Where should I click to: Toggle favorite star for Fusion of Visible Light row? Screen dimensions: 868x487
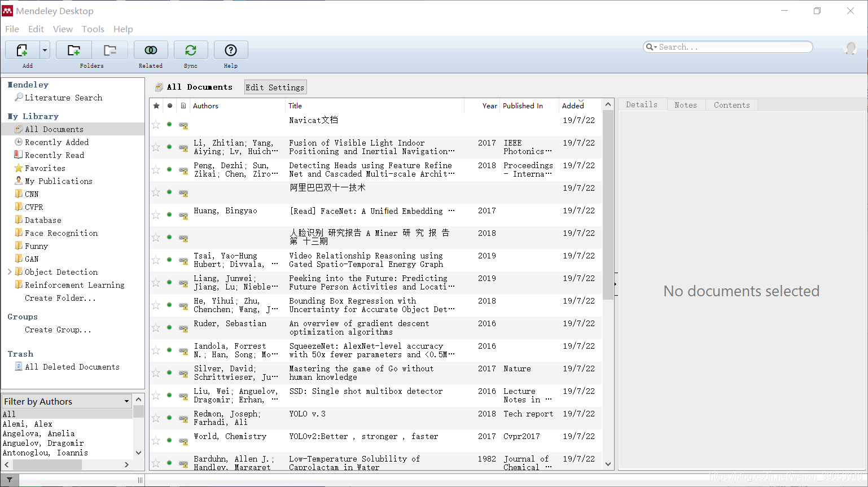[x=156, y=147]
